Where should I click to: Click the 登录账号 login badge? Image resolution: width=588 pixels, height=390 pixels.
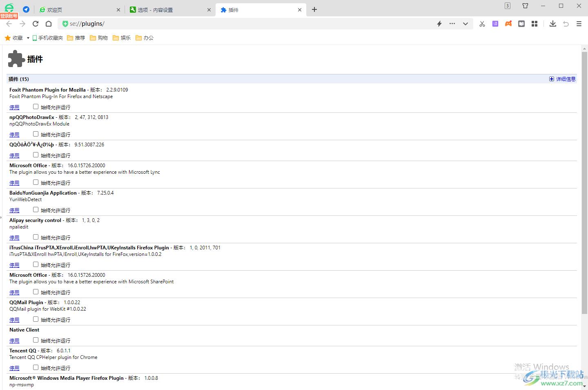pos(9,16)
